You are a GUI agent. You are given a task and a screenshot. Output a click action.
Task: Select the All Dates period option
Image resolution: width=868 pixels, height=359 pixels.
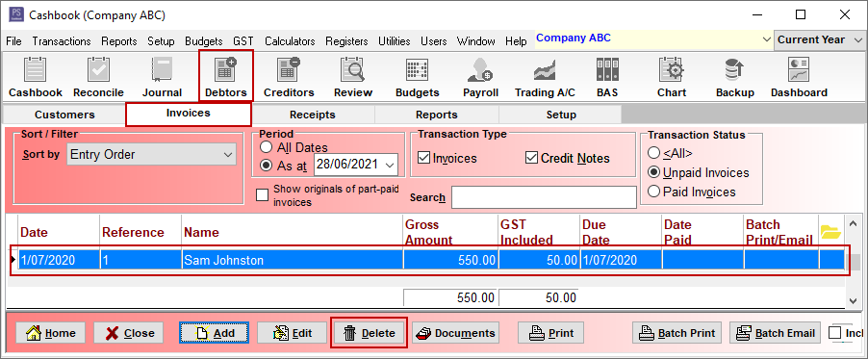[x=267, y=147]
